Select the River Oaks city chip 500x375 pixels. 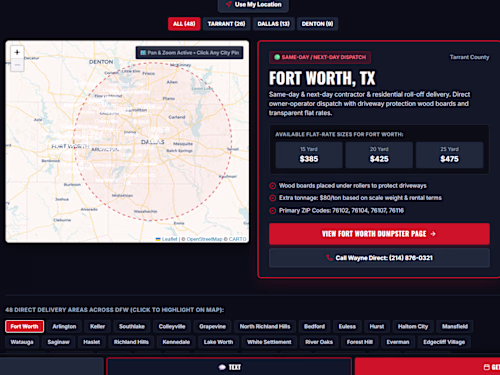(319, 342)
